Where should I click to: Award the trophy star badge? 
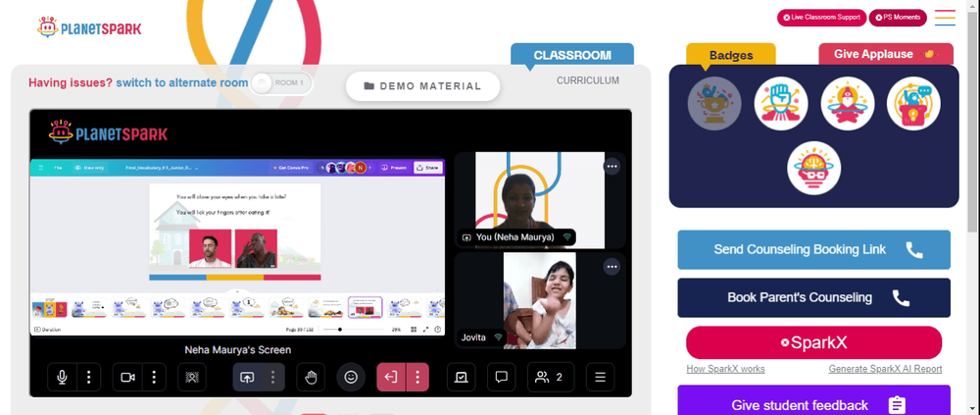click(714, 103)
